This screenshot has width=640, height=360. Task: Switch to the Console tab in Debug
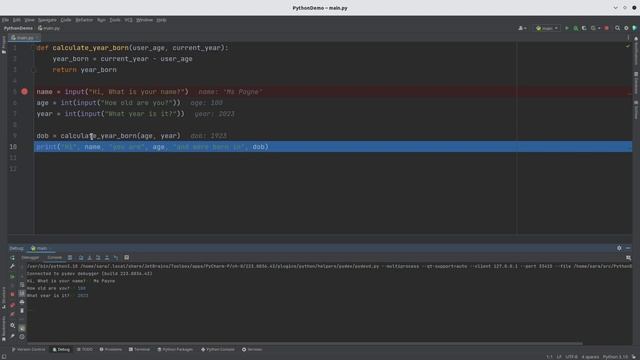(x=54, y=258)
